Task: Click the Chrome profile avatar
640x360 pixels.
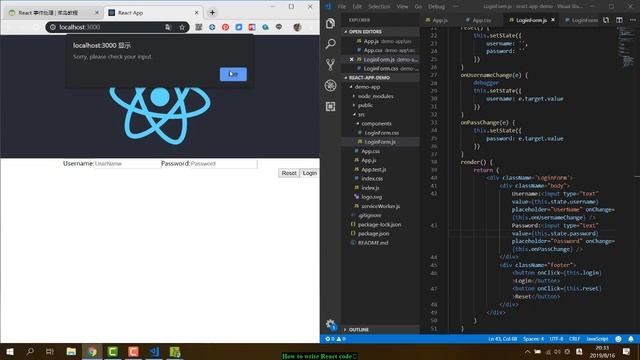Action: point(297,27)
